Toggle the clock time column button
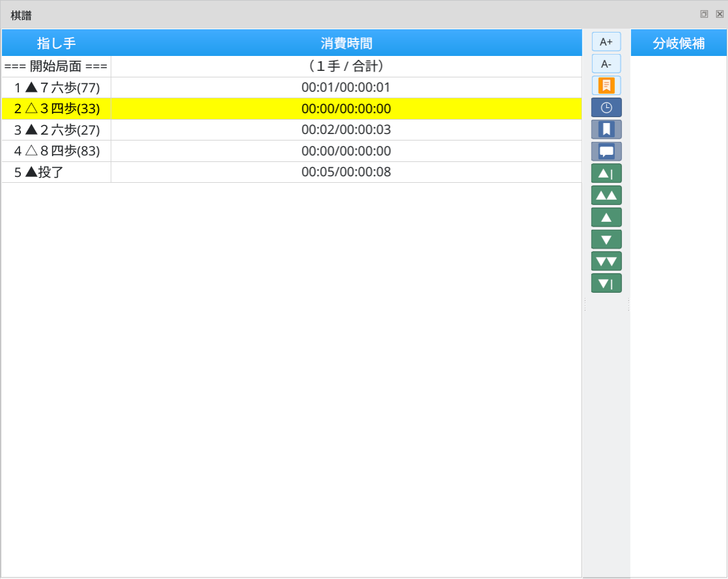The image size is (728, 579). (606, 107)
